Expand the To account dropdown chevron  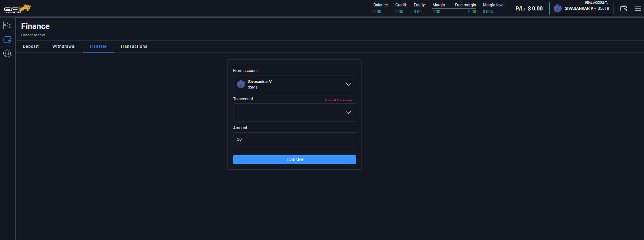pos(348,112)
